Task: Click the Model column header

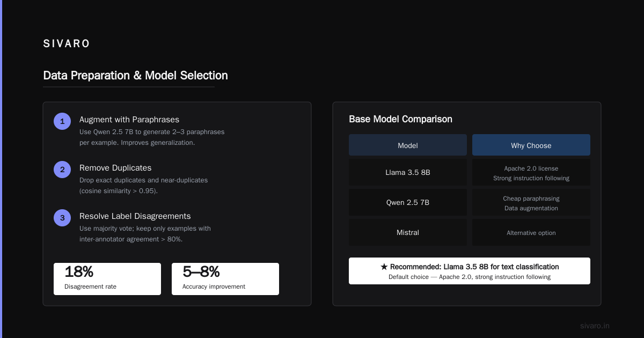Action: click(408, 145)
